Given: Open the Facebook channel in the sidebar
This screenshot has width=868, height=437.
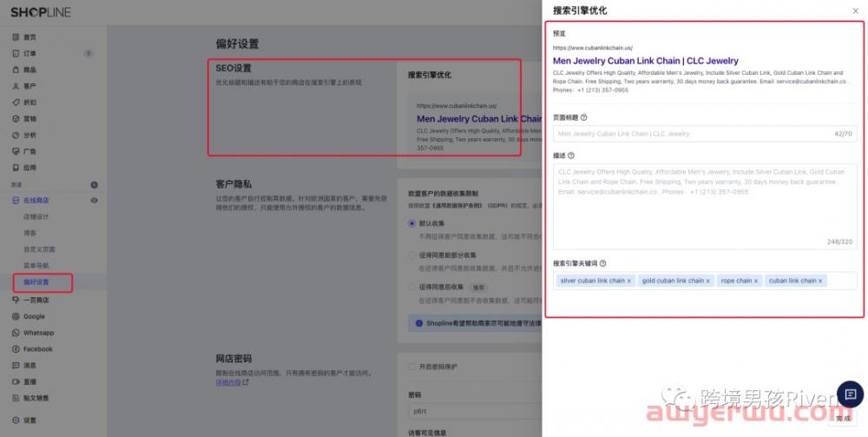Looking at the screenshot, I should 37,349.
